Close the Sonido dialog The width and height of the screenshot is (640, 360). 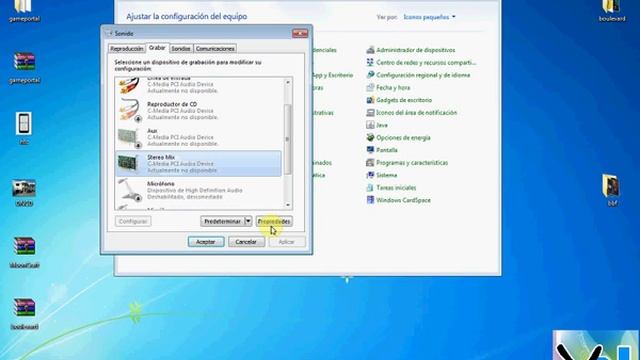click(x=300, y=33)
